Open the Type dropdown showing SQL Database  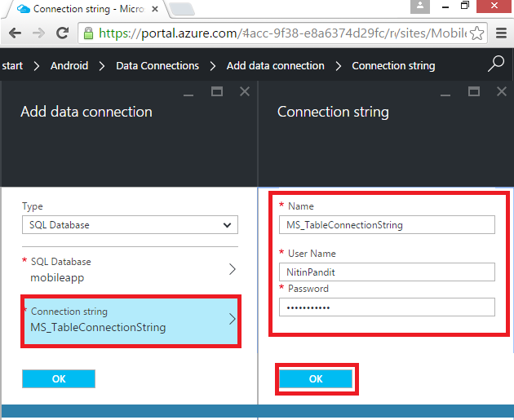point(130,225)
